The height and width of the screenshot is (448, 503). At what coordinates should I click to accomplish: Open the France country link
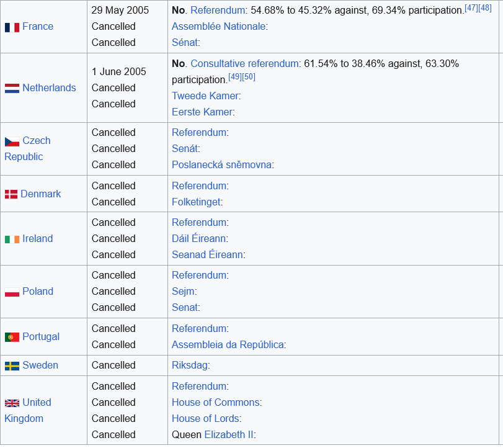[x=38, y=26]
